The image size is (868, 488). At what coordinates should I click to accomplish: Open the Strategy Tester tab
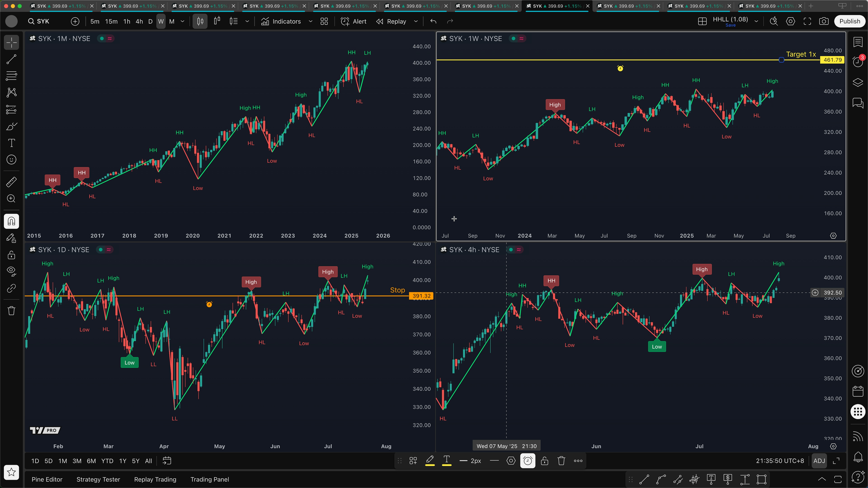[x=98, y=479]
